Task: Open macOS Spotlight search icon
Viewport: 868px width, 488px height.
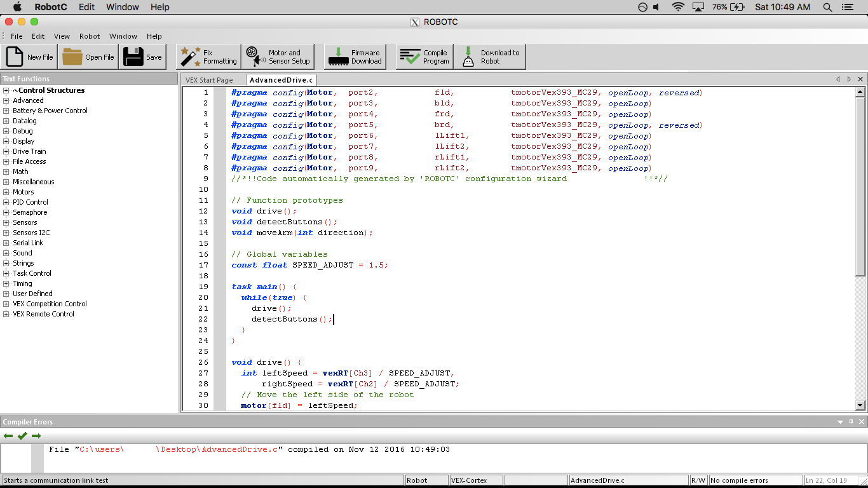Action: [827, 7]
